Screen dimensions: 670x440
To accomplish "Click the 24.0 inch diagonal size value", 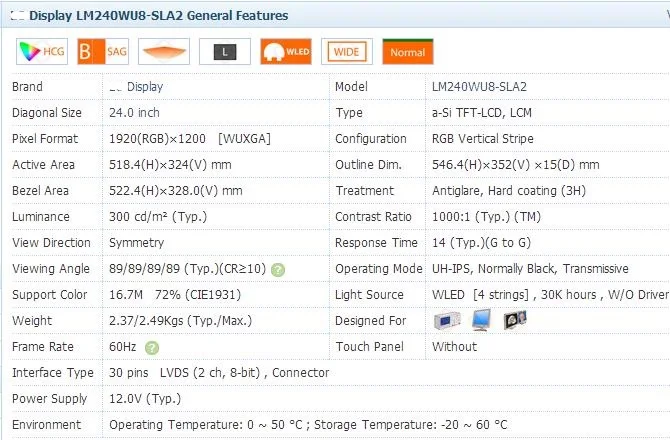I will [134, 113].
